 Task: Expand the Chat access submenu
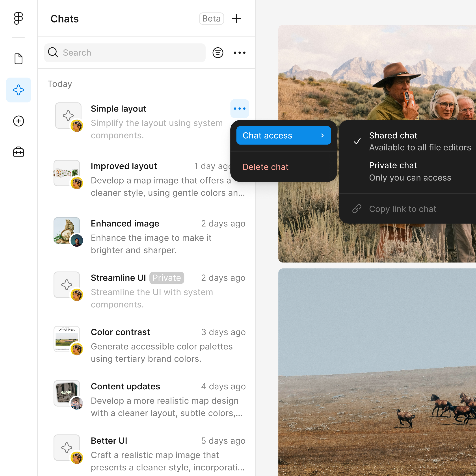[x=284, y=135]
